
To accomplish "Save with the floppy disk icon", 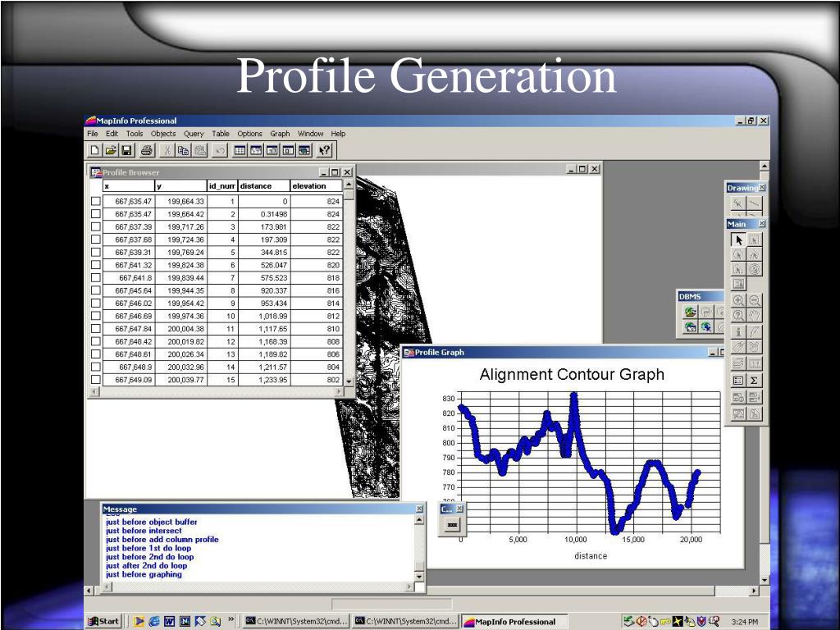I will 127,151.
